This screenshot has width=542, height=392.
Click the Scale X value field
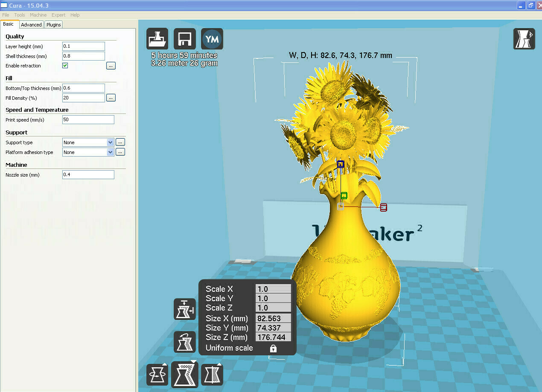click(273, 289)
